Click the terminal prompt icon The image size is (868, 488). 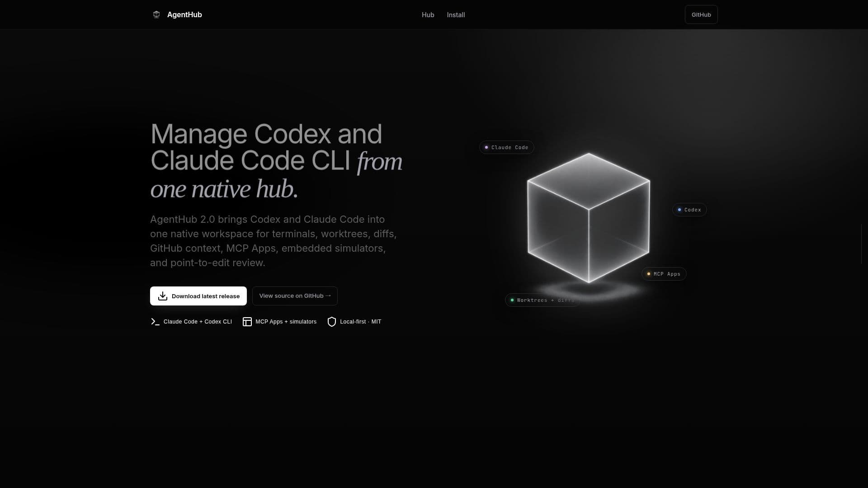click(155, 322)
